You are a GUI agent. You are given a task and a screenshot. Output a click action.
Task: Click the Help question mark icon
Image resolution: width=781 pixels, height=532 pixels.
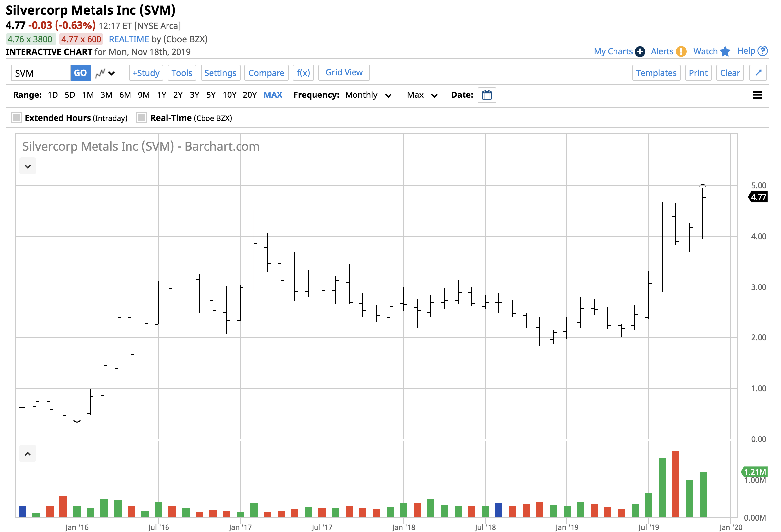point(763,51)
